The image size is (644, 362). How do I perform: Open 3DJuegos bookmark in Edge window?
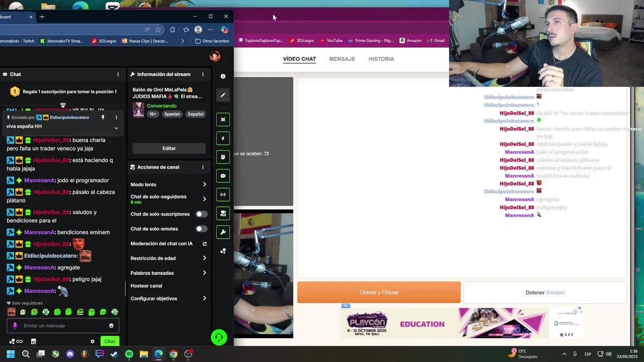coord(104,41)
